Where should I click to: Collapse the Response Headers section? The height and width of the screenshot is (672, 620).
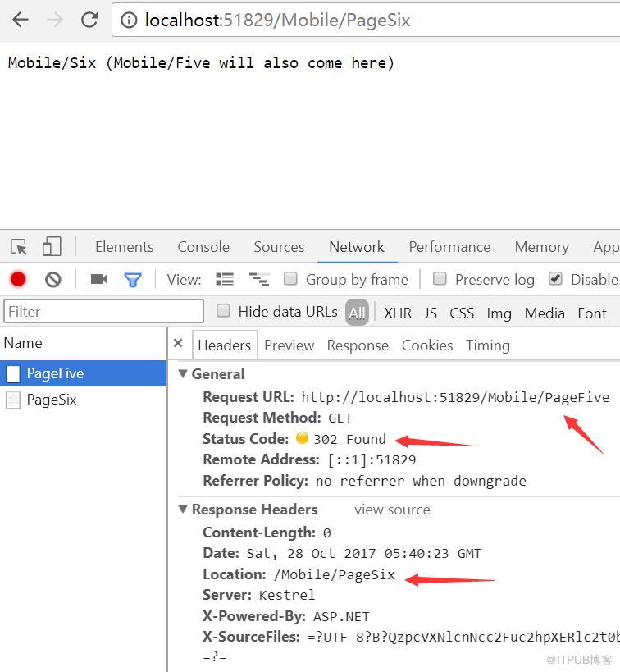click(183, 510)
